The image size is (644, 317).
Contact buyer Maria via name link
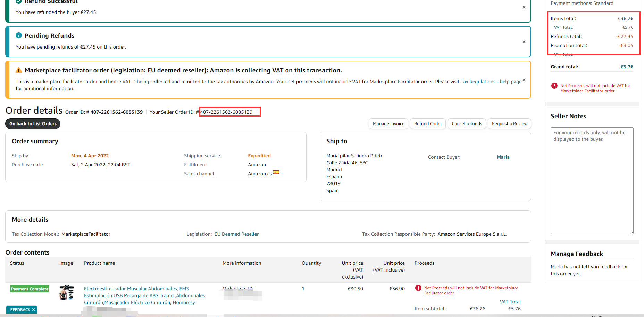point(503,157)
